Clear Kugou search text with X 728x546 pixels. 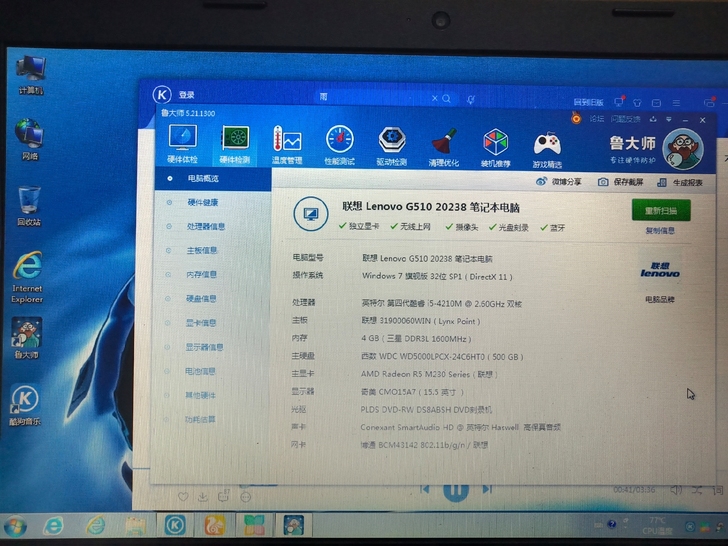pos(435,98)
